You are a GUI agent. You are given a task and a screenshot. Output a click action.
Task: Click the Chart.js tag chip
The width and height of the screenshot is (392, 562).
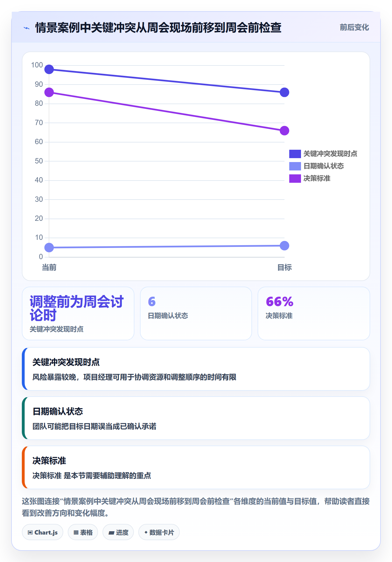(x=43, y=532)
